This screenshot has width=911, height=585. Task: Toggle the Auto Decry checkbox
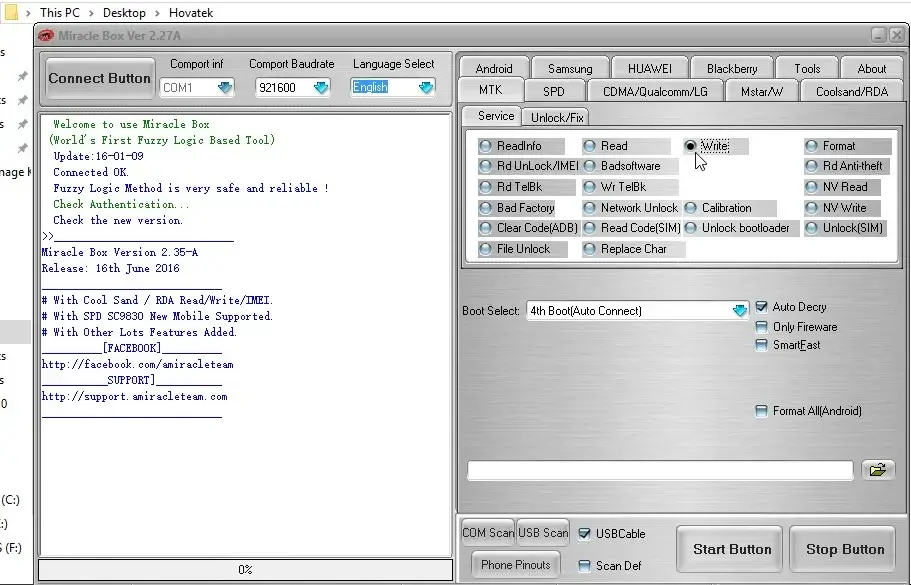click(761, 307)
